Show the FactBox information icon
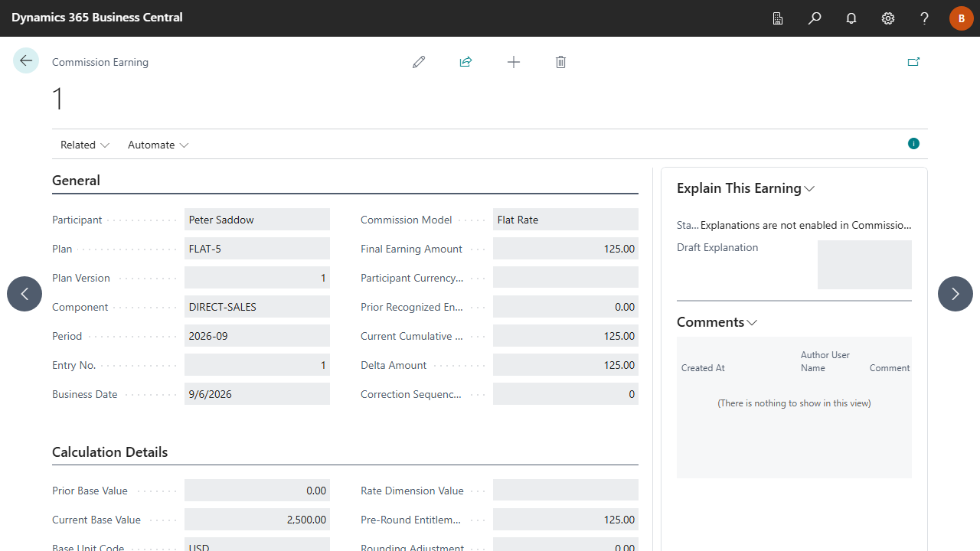 pos(913,144)
